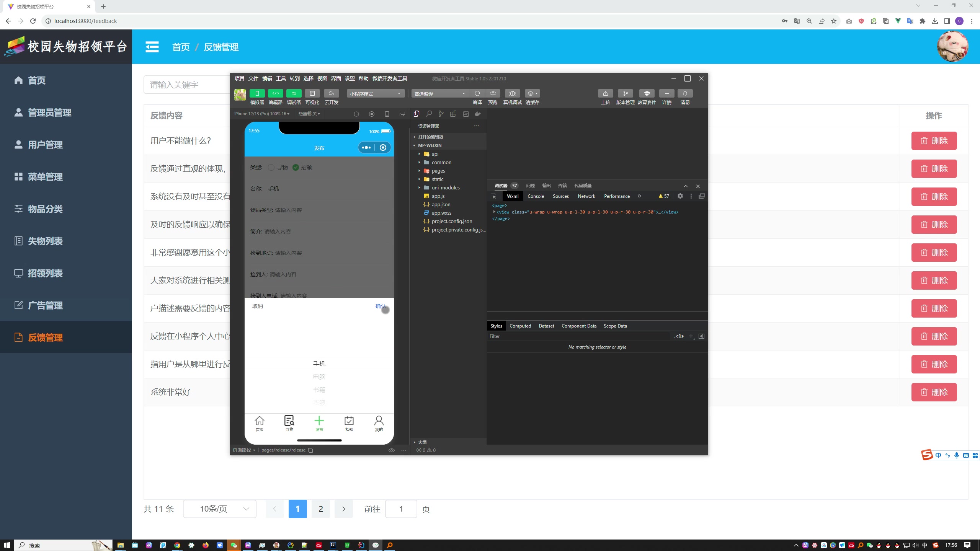Switch to the Console tab
The width and height of the screenshot is (980, 551).
point(535,196)
